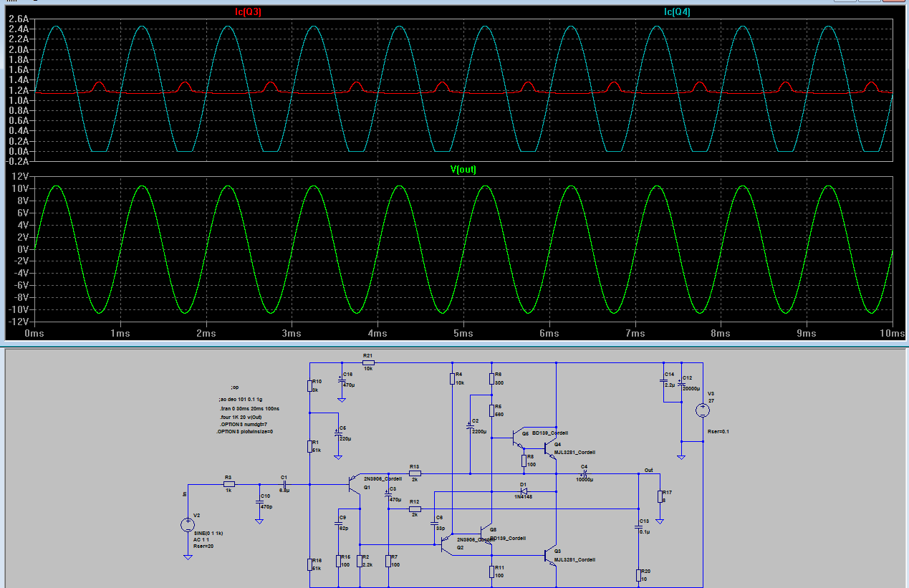Screen dimensions: 909x588
Task: Select voltage source V3 symbol
Action: (x=703, y=410)
